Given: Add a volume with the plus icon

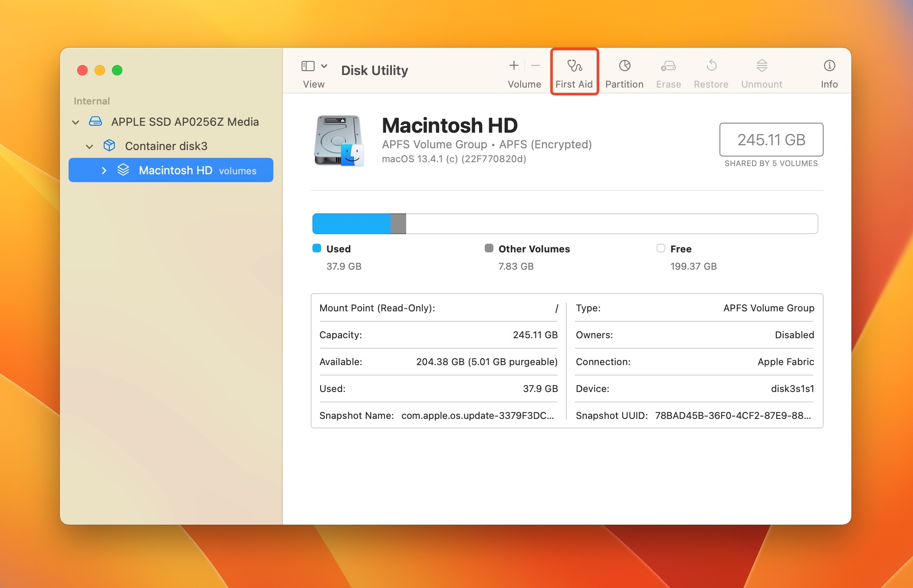Looking at the screenshot, I should click(x=514, y=65).
